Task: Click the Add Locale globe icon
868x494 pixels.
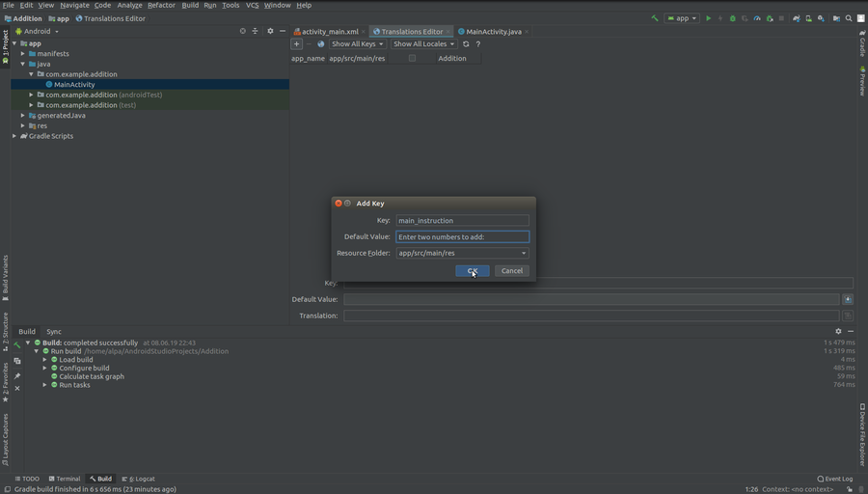Action: point(321,43)
